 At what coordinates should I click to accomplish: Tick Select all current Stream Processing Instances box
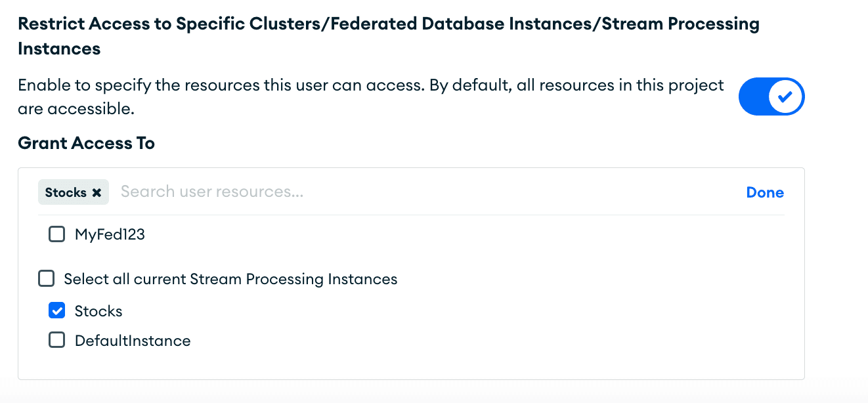[46, 279]
